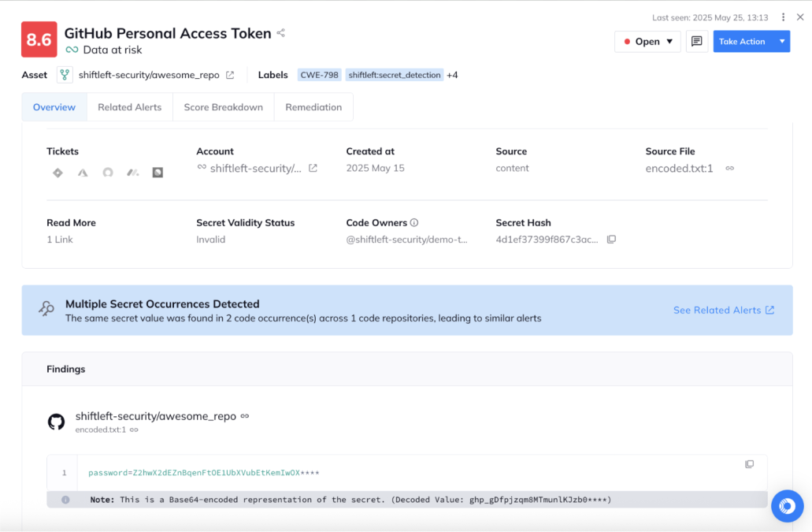The width and height of the screenshot is (812, 532).
Task: Select the Secret Hash text 4d1ef37399f867c3ac...
Action: click(x=547, y=240)
